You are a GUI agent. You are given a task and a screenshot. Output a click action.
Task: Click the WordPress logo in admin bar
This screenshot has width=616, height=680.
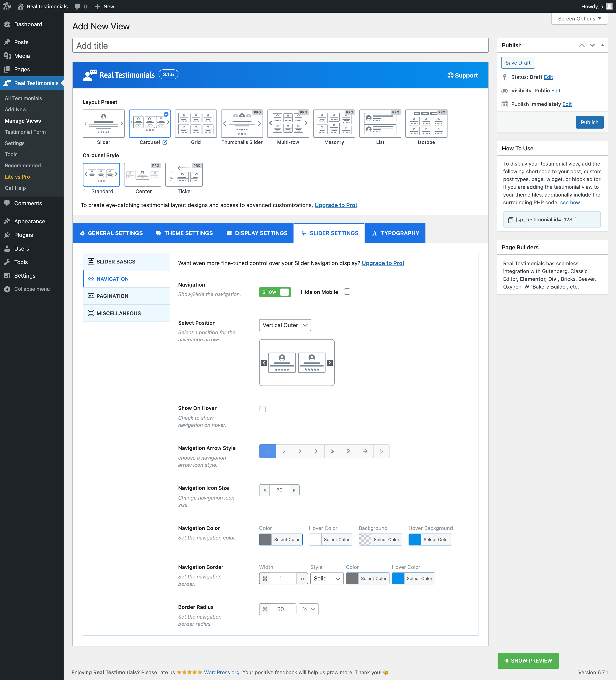7,6
